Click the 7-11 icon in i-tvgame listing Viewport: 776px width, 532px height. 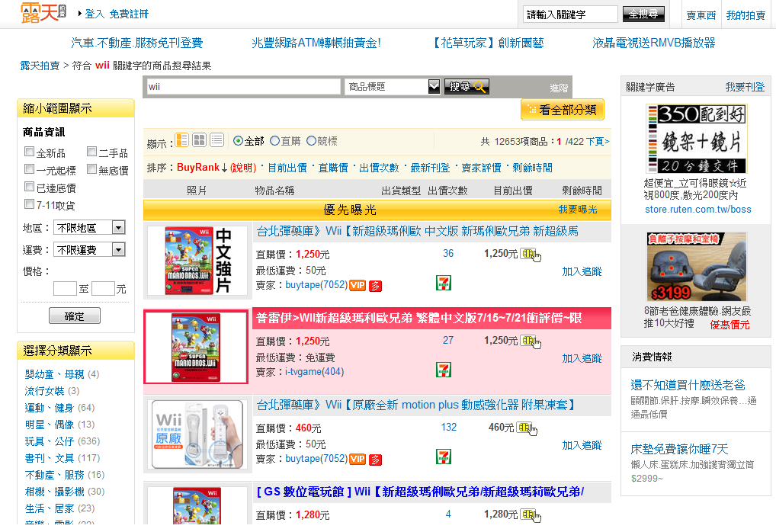coord(444,370)
